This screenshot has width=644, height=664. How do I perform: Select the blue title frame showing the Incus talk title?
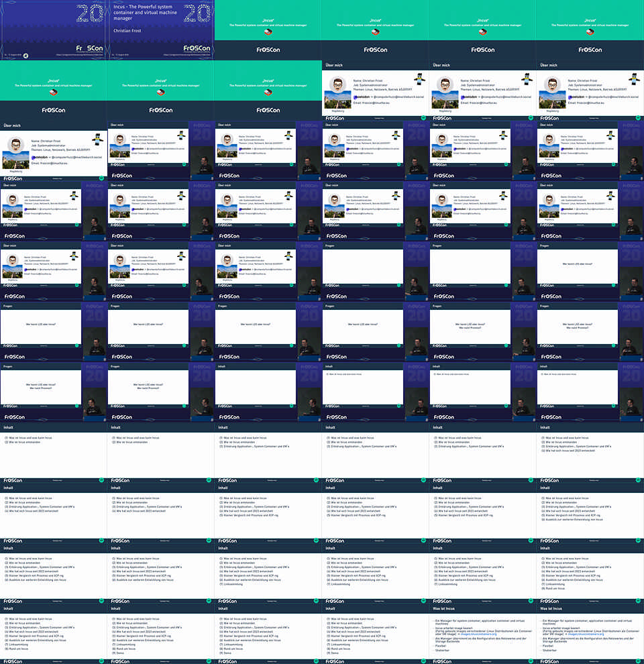161,30
